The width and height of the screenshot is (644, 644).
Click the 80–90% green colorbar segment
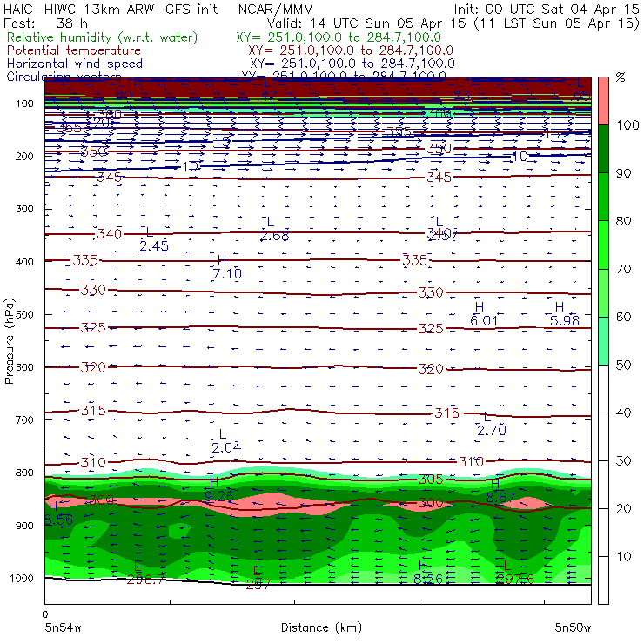pyautogui.click(x=603, y=197)
